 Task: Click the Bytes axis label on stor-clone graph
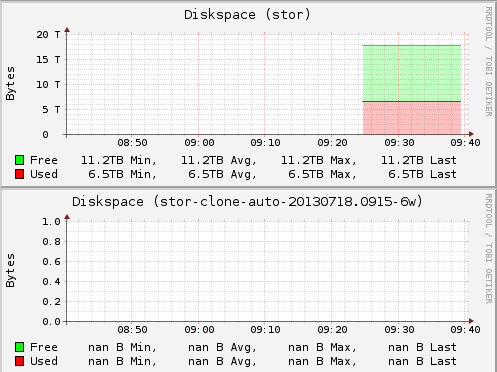pos(10,270)
